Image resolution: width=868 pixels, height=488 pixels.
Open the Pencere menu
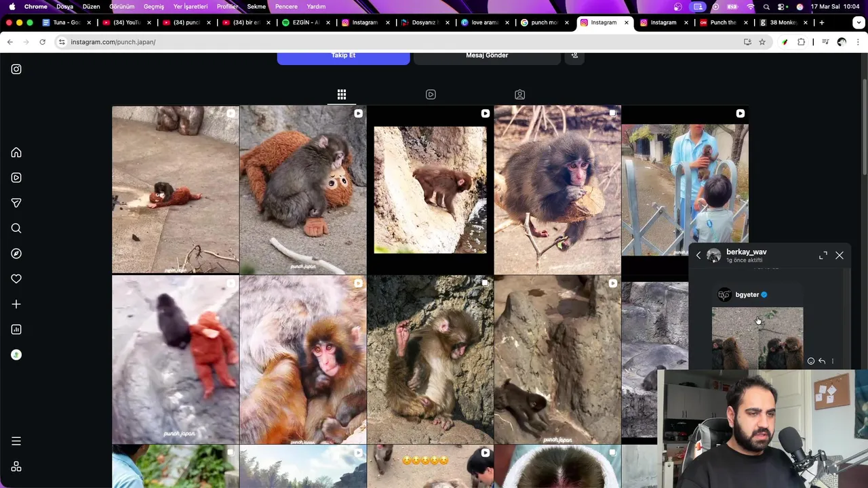[286, 6]
